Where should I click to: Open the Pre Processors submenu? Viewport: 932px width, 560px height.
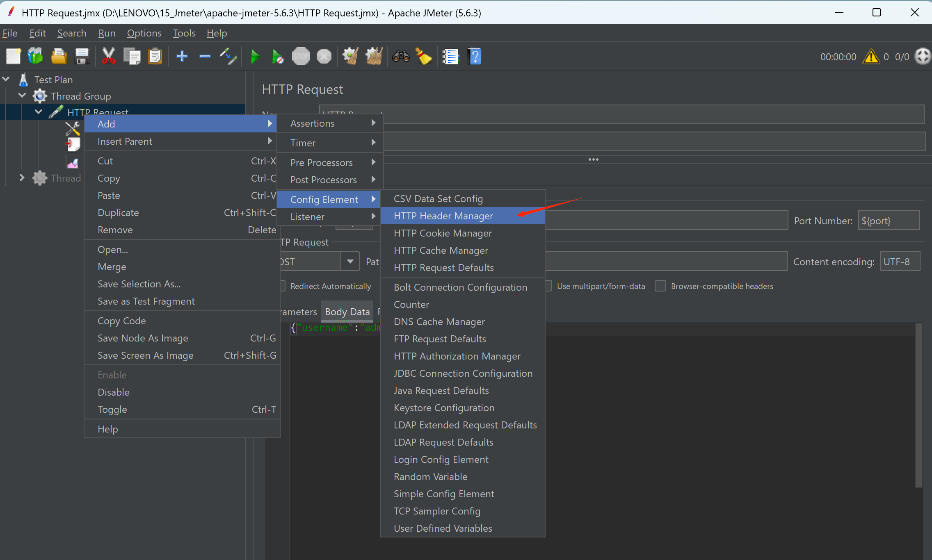pos(331,163)
